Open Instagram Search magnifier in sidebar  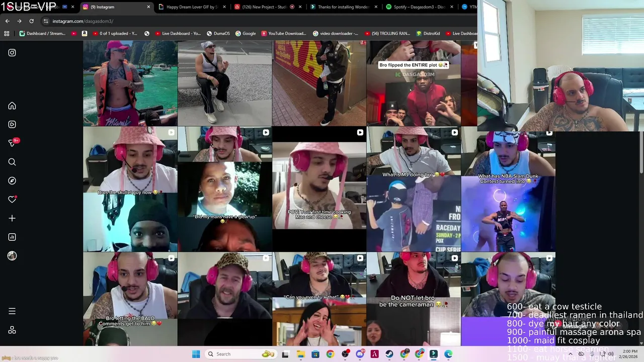[x=12, y=162]
